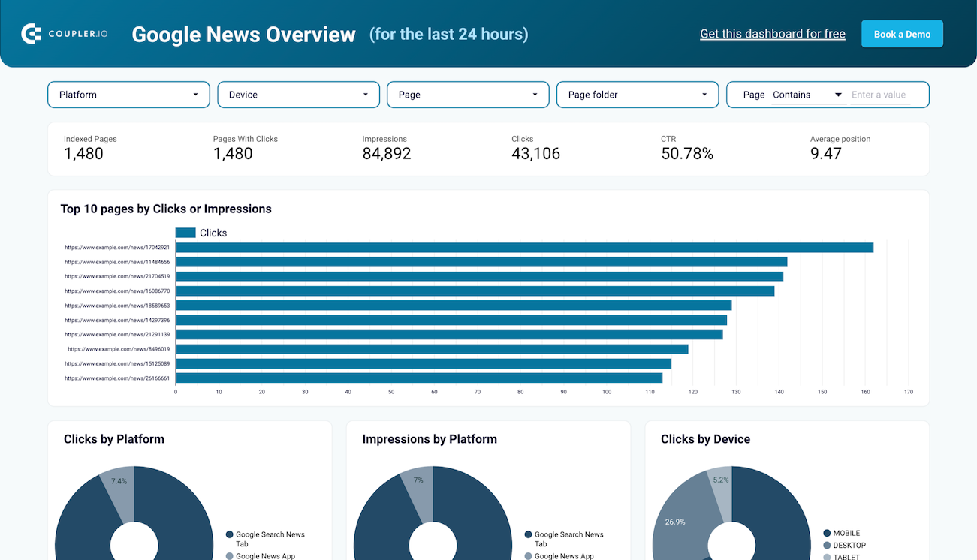Screen dimensions: 977x560
Task: Click the bar for news/26166661
Action: pos(419,378)
